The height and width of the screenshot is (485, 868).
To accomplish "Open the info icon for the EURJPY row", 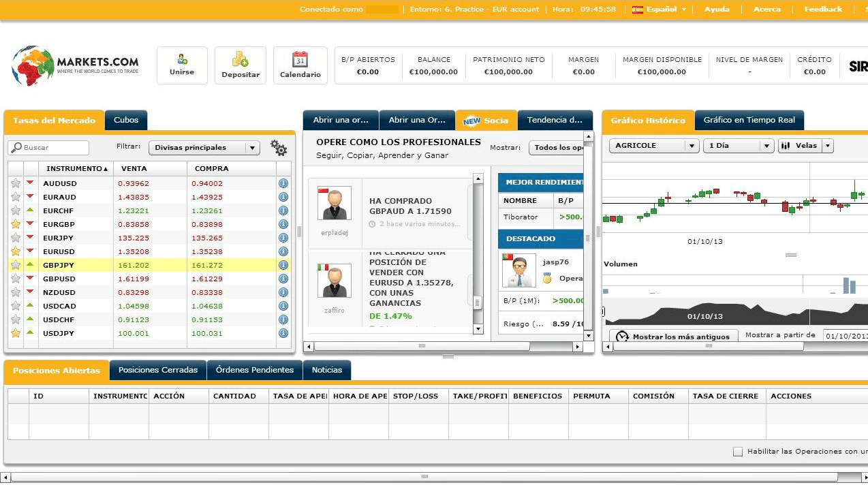I will (x=283, y=238).
